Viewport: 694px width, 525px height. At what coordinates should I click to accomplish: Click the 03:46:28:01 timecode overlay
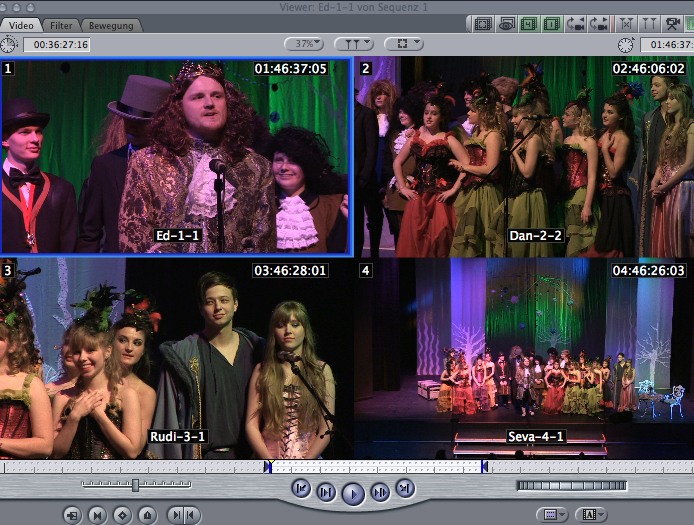(290, 270)
